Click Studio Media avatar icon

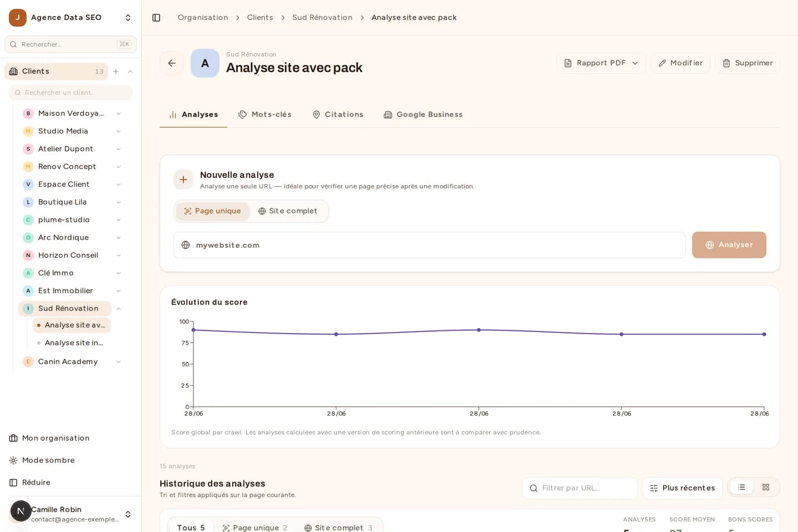(x=28, y=131)
